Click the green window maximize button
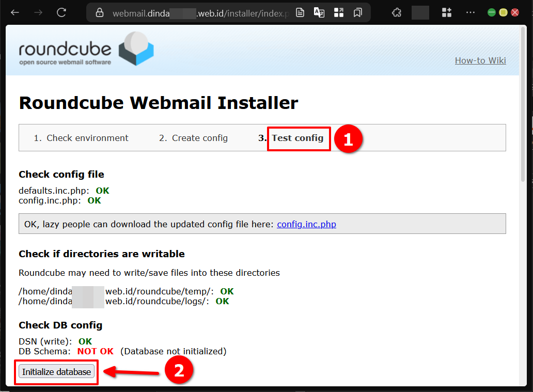533x392 pixels. click(x=492, y=12)
